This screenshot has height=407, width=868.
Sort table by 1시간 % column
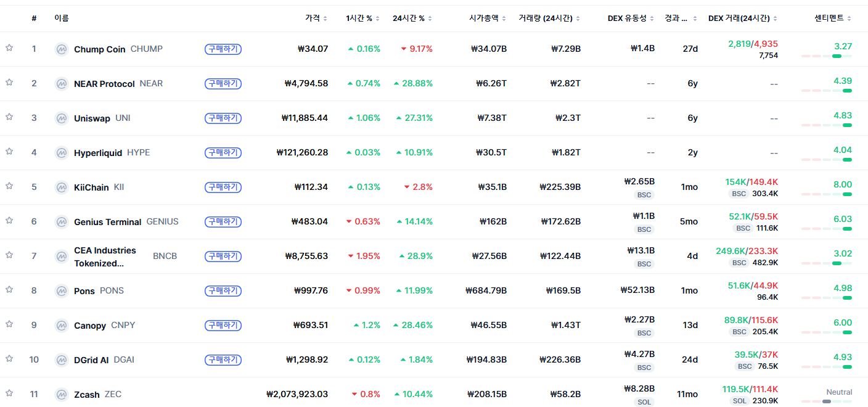[363, 18]
